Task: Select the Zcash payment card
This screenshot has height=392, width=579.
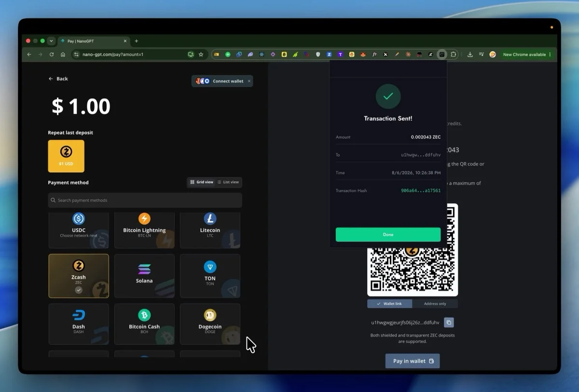Action: 79,276
